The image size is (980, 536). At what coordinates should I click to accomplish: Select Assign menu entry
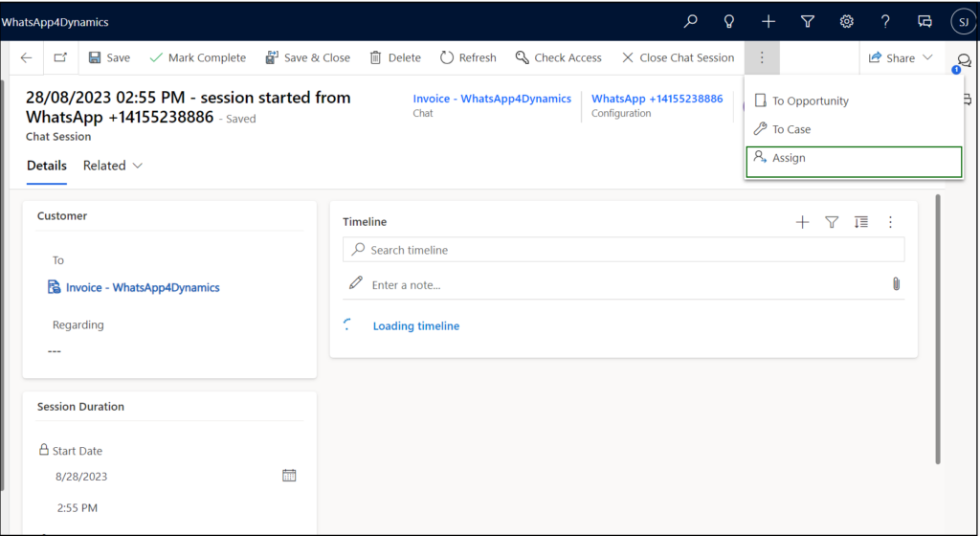click(854, 162)
